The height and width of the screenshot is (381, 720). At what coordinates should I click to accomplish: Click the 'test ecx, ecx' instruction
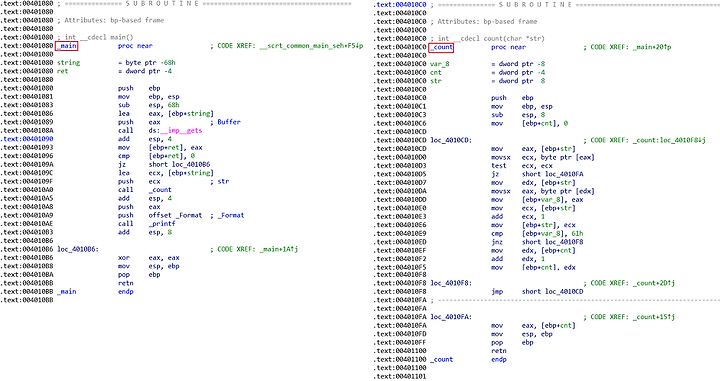point(522,166)
